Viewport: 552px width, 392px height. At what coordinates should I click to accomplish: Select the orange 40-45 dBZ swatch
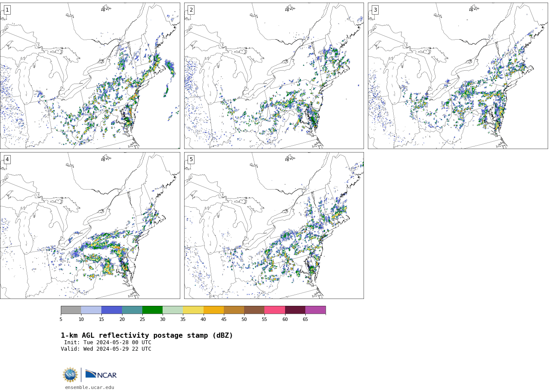[x=213, y=310]
